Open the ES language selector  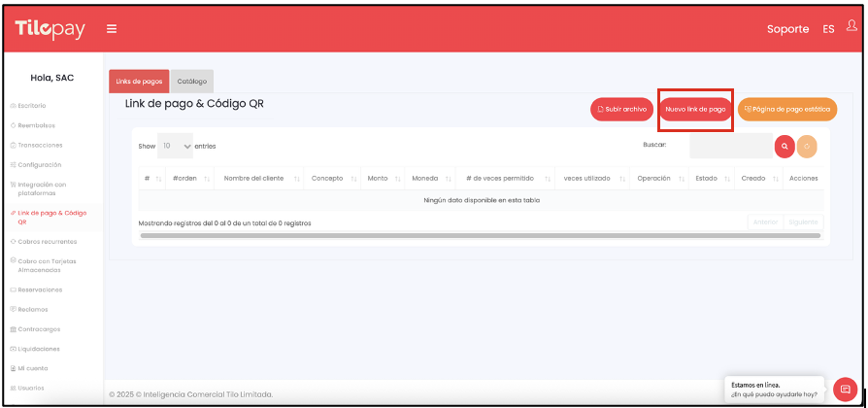point(828,29)
